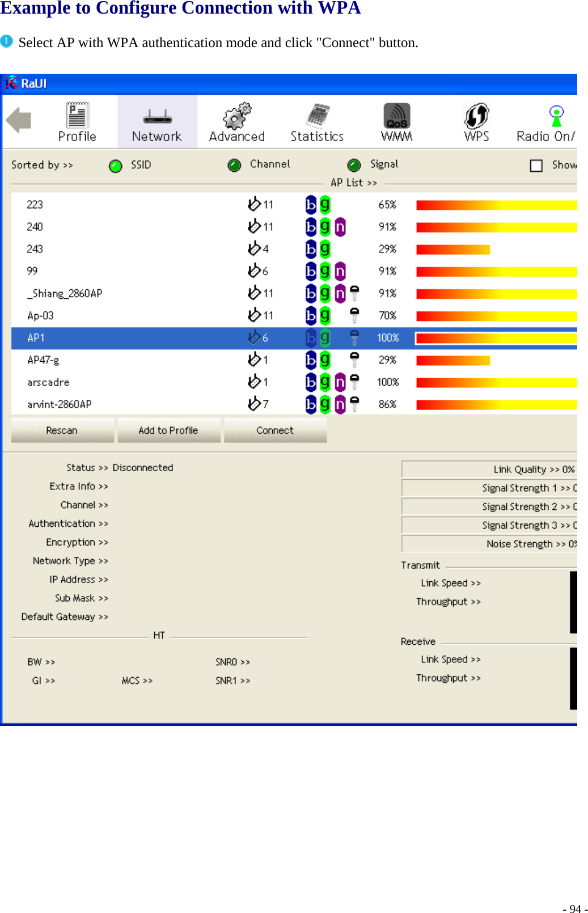Select arvint-2860AP in the AP list

point(294,404)
